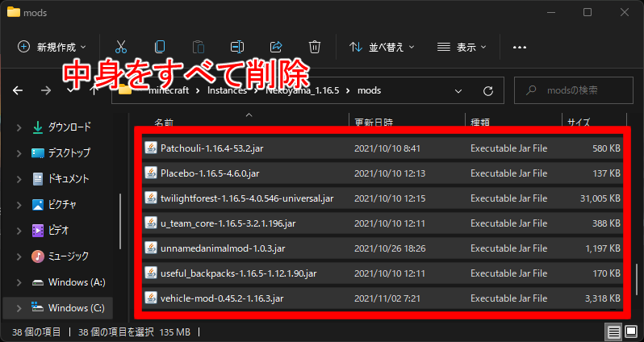The height and width of the screenshot is (342, 644).
Task: Switch to large thumbnails view icon
Action: pyautogui.click(x=631, y=332)
